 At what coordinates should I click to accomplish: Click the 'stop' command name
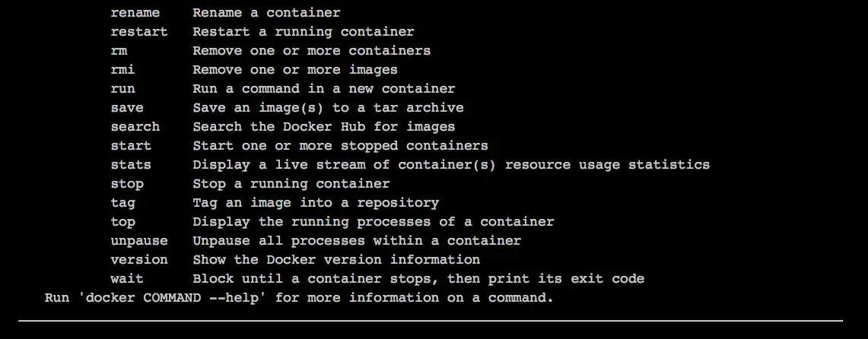click(127, 184)
